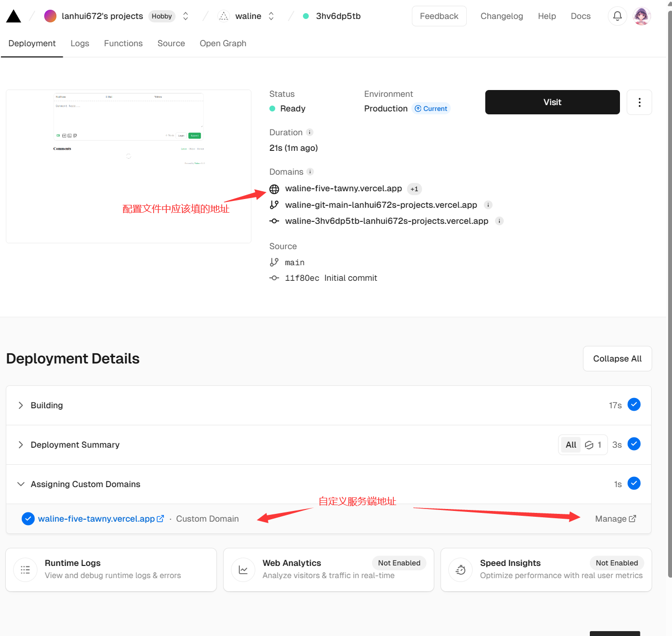The width and height of the screenshot is (672, 636).
Task: Open the team switcher next to Hobby
Action: pyautogui.click(x=185, y=16)
